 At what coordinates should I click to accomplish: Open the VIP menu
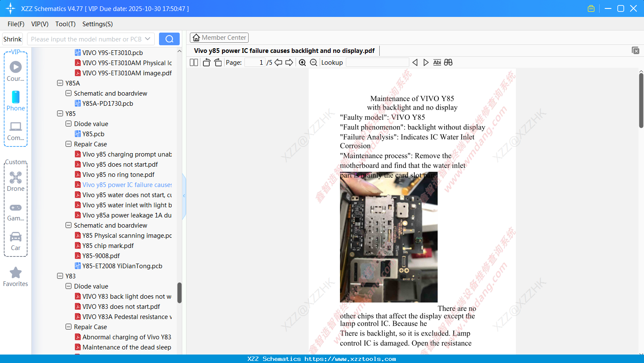(x=39, y=24)
